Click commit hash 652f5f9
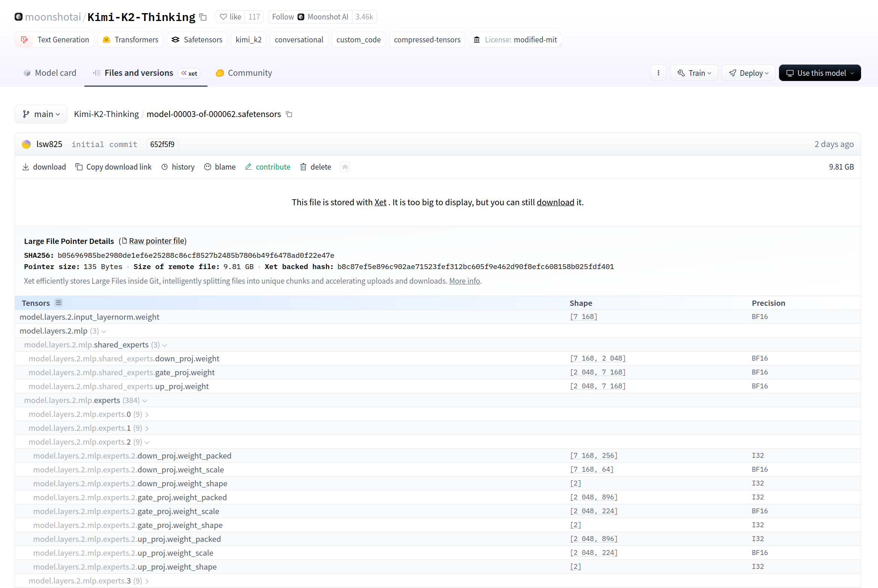The height and width of the screenshot is (588, 878). tap(162, 144)
